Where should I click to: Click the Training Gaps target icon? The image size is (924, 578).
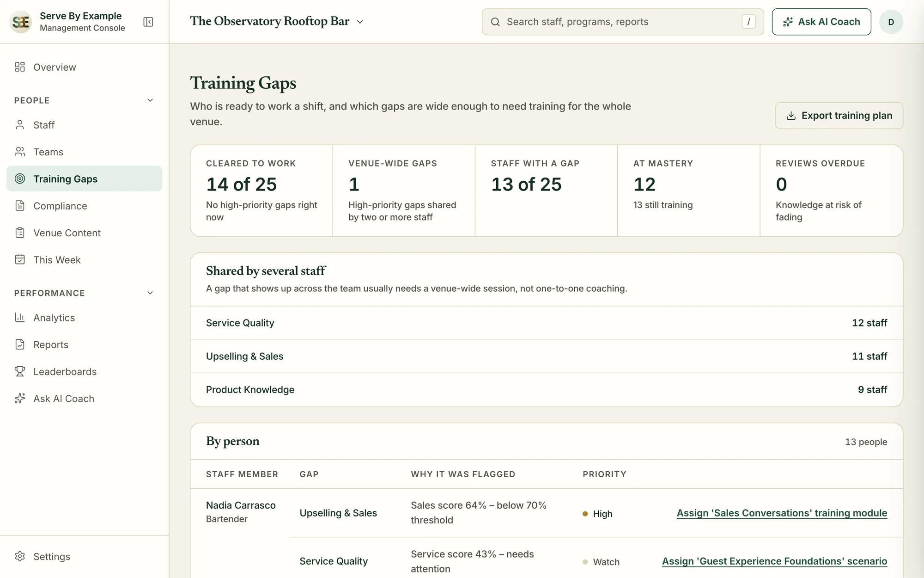pos(20,178)
